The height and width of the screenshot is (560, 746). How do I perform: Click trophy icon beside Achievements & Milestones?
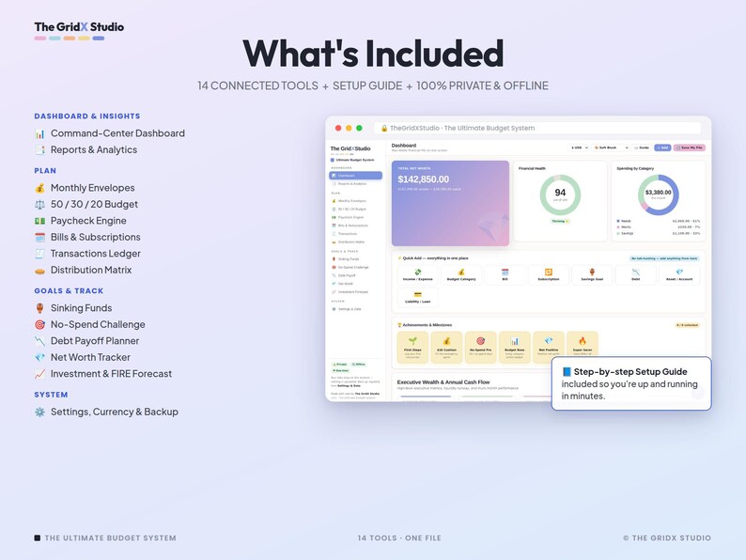(x=399, y=325)
